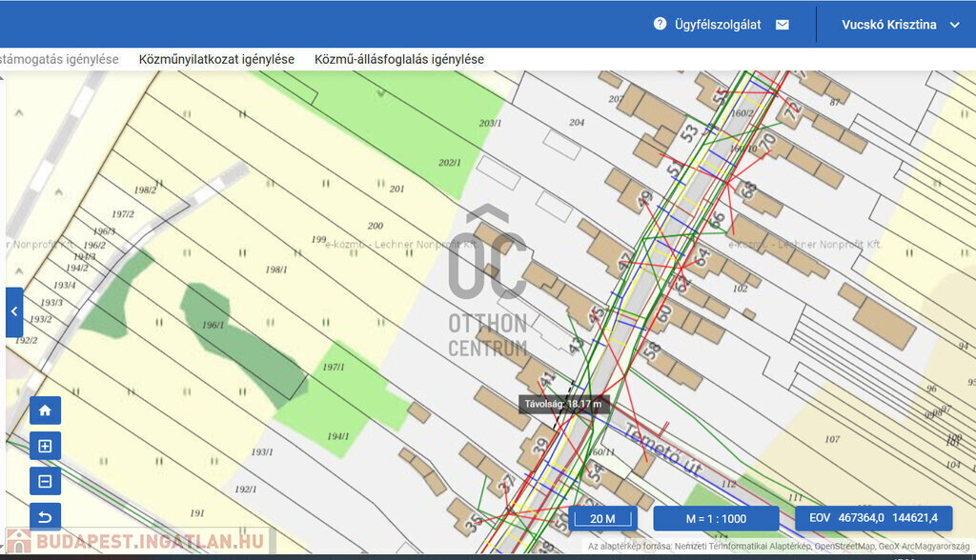Click the 20 M scale bar
Image resolution: width=976 pixels, height=560 pixels.
tap(603, 519)
